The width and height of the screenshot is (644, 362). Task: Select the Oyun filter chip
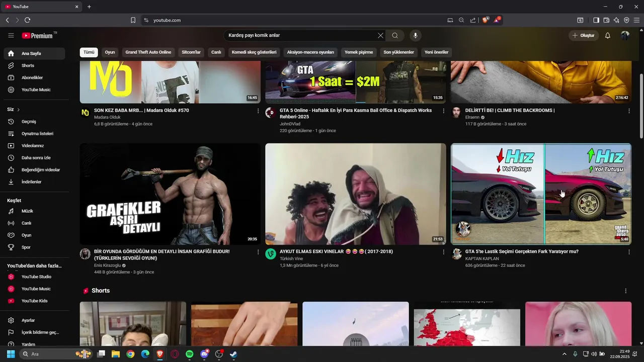110,52
